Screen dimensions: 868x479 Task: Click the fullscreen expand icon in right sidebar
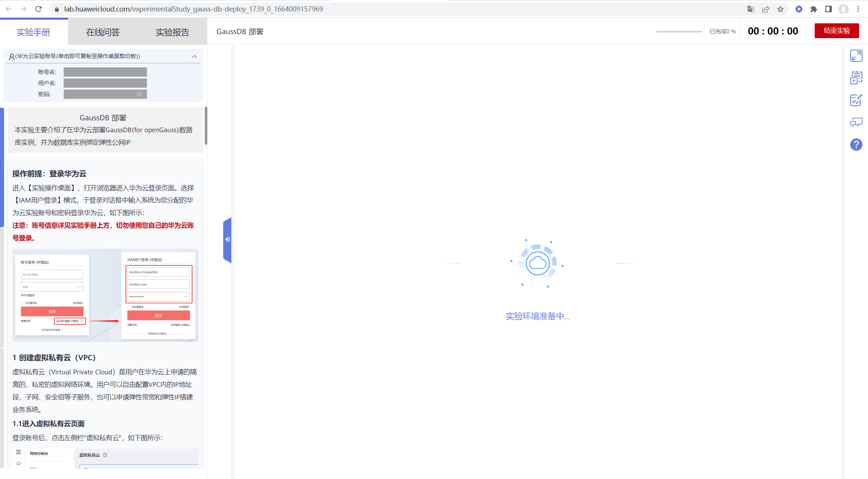(856, 56)
